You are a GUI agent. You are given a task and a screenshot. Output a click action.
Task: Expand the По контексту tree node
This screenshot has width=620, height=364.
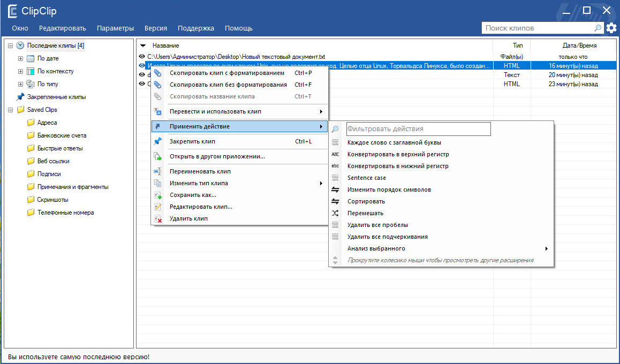pyautogui.click(x=20, y=72)
